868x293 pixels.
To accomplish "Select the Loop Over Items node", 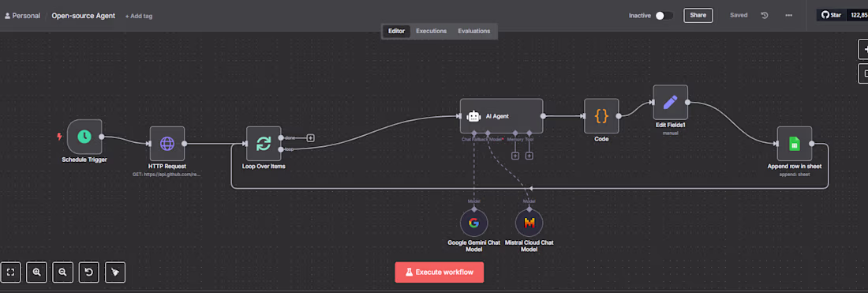I will 264,144.
